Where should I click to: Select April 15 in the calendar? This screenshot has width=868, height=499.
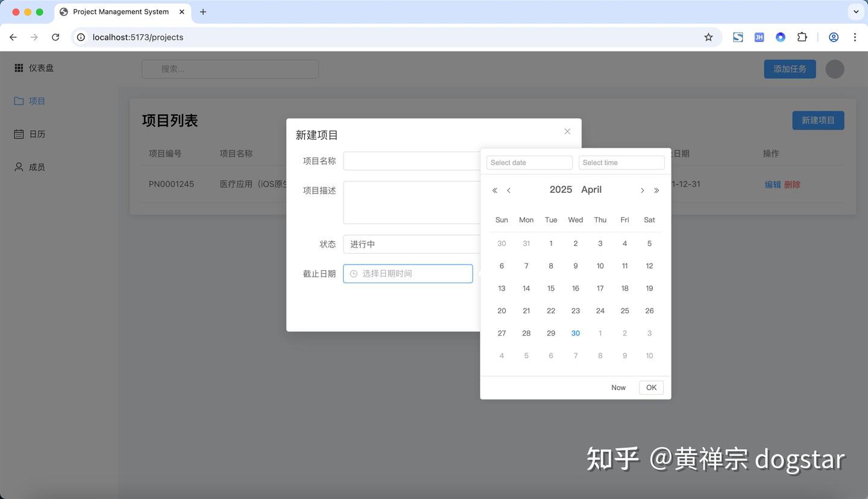pyautogui.click(x=550, y=288)
